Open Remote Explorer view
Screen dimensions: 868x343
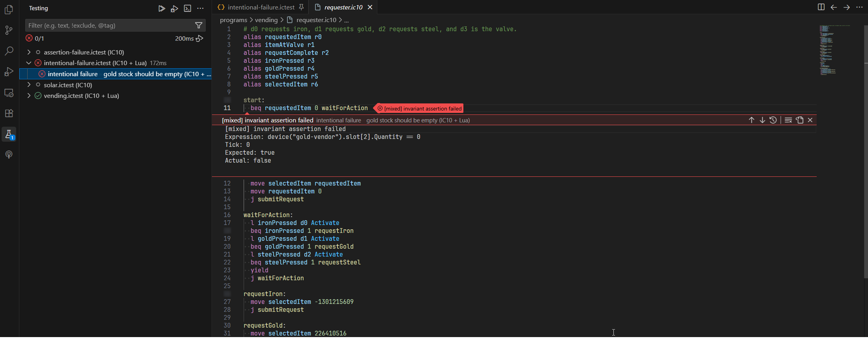point(9,93)
